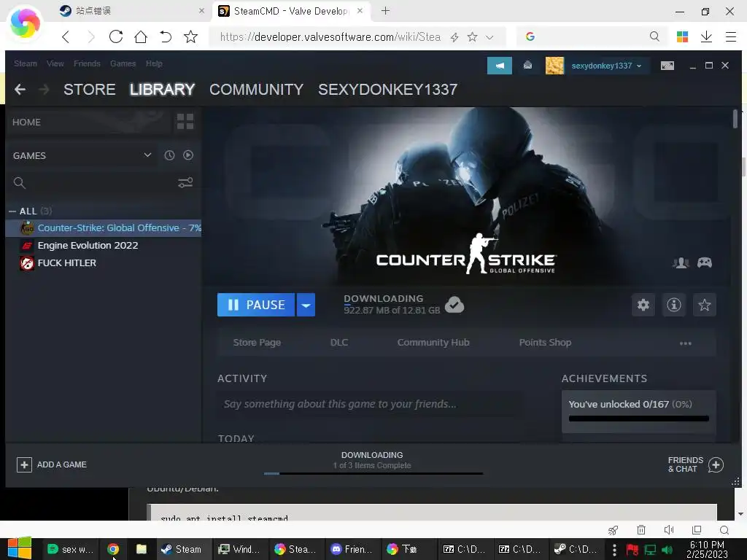Screen dimensions: 747x560
Task: Pause the Counter-Strike download
Action: click(x=256, y=305)
